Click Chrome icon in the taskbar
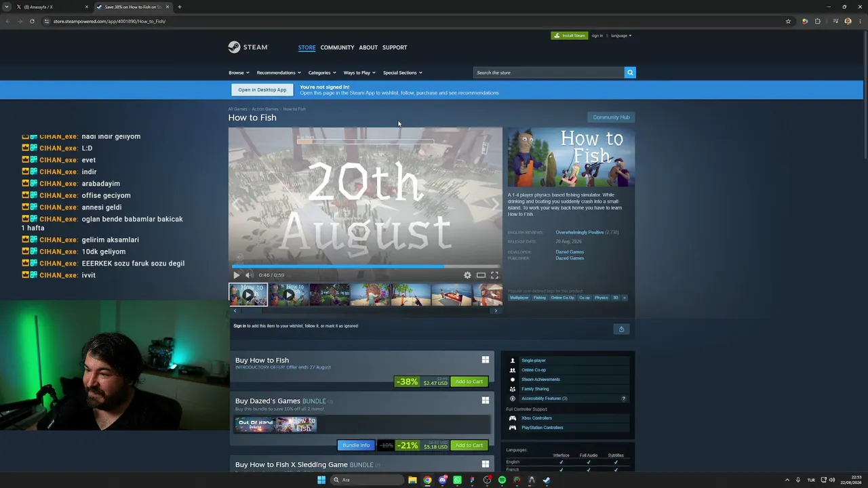Screen dimensions: 868x488 pyautogui.click(x=427, y=480)
